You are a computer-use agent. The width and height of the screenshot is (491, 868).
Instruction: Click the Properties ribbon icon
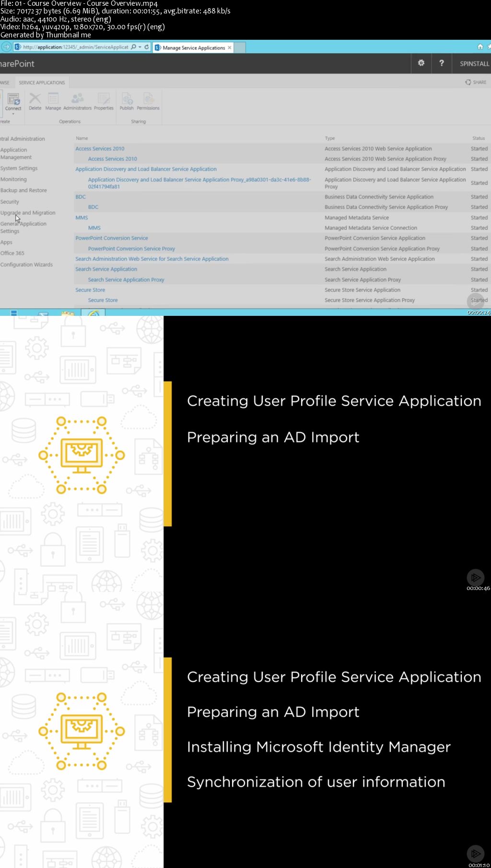pos(104,99)
